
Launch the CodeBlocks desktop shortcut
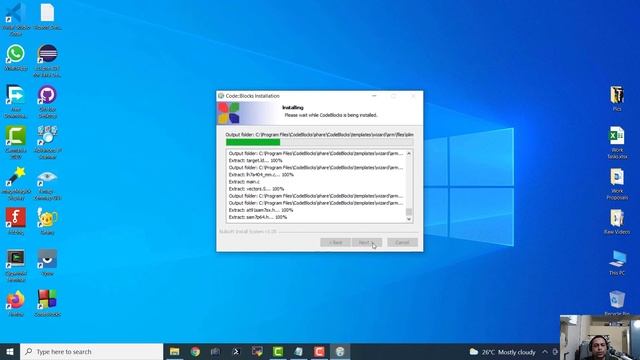tap(47, 303)
